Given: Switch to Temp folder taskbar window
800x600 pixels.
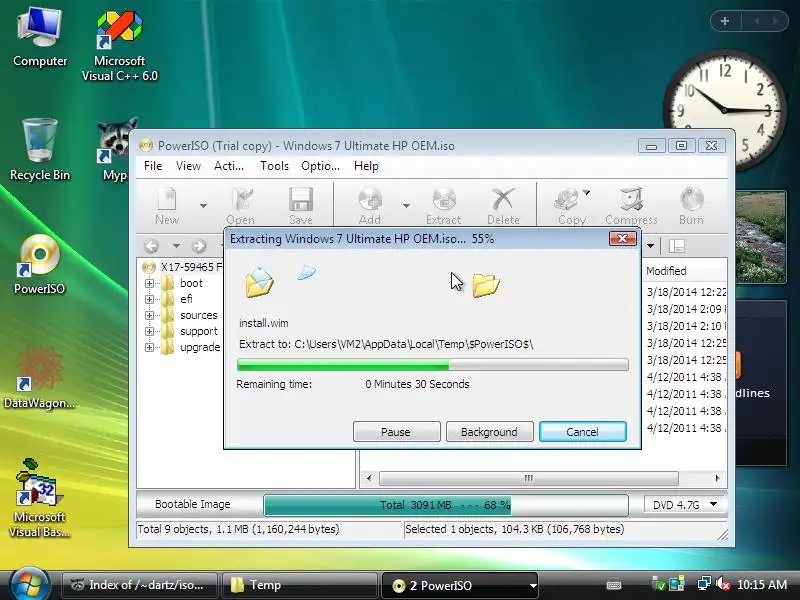Looking at the screenshot, I should coord(299,585).
